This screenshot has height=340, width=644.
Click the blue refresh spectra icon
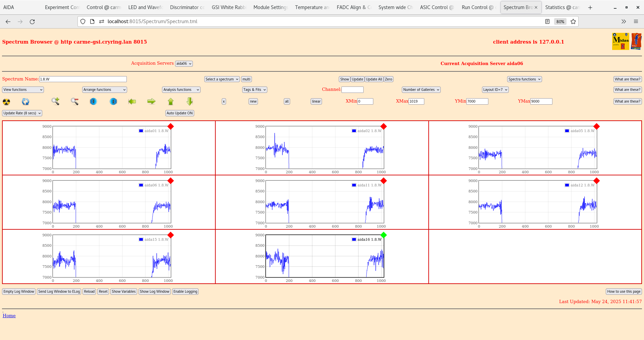(25, 101)
